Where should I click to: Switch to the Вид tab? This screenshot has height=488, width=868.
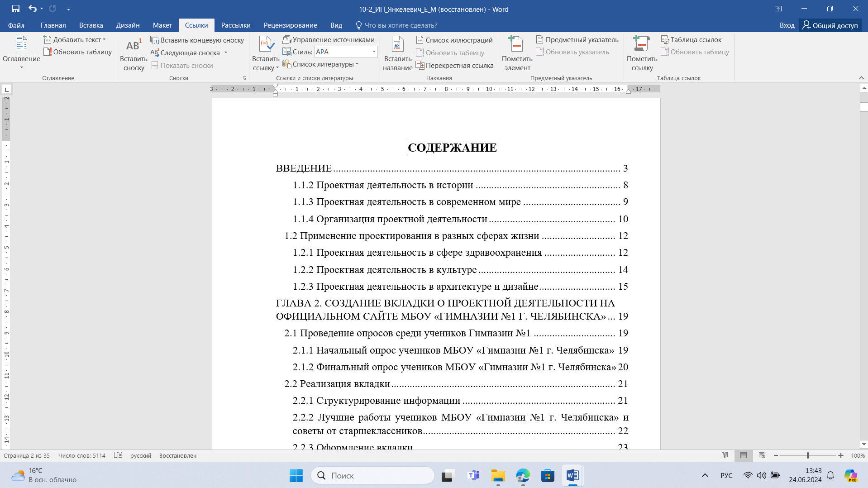[336, 25]
